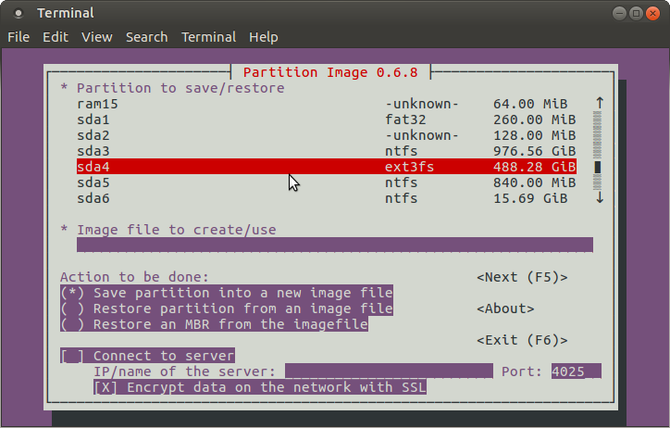670x428 pixels.
Task: Select 'Save partition into a new image file'
Action: 226,293
